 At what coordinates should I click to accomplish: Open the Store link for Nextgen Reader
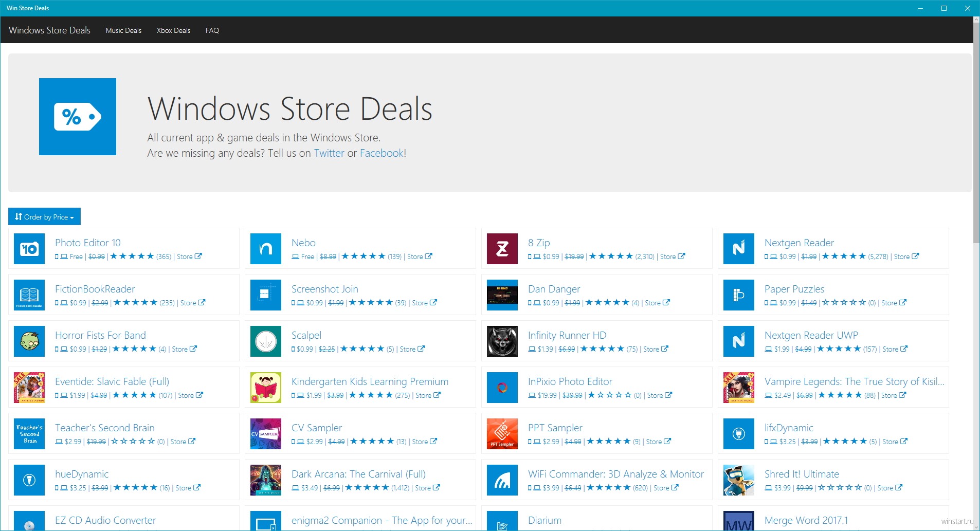[906, 257]
